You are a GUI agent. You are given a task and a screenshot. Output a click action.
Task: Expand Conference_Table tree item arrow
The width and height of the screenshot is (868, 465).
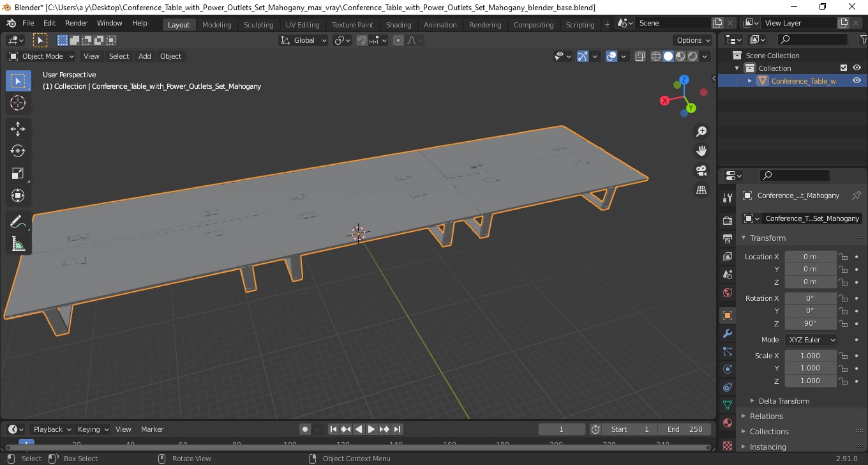750,81
